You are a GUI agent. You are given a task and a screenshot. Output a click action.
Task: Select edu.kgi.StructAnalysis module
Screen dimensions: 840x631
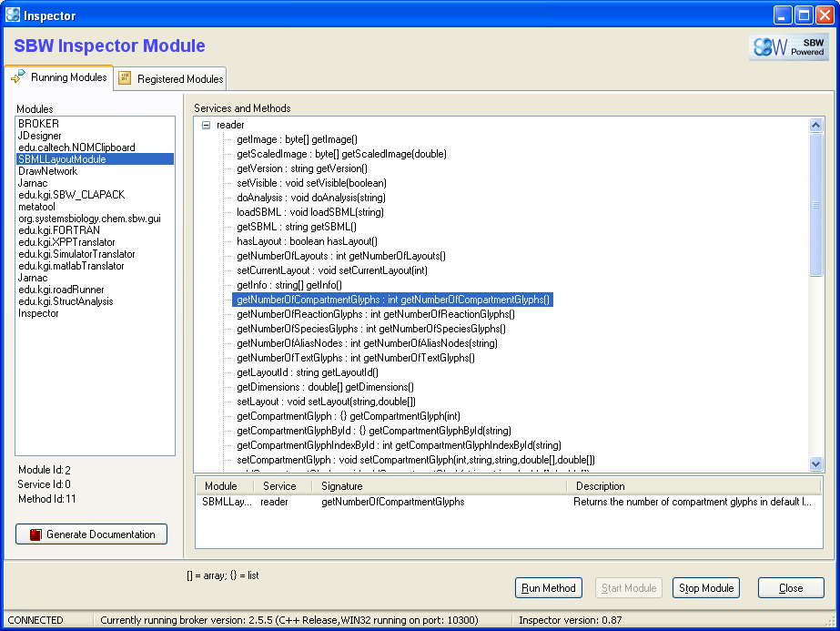point(66,301)
